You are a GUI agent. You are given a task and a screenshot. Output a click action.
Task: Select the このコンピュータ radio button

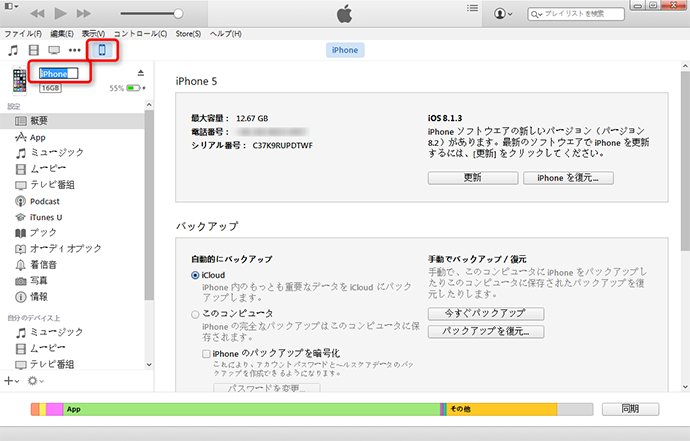click(x=195, y=314)
